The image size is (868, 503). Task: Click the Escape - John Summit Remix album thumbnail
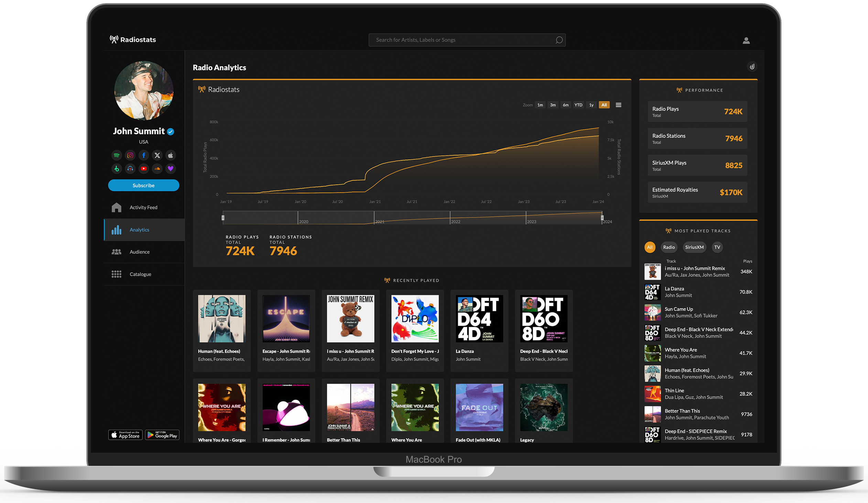pyautogui.click(x=286, y=318)
